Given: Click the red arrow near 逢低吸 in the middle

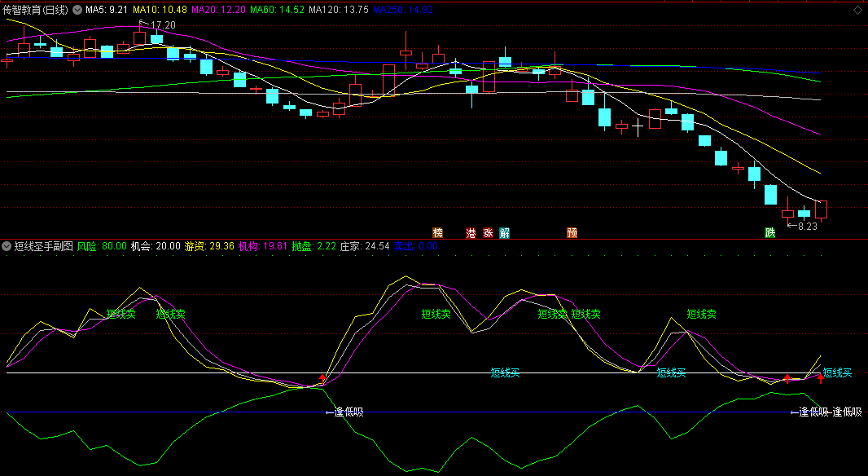Looking at the screenshot, I should pos(323,379).
